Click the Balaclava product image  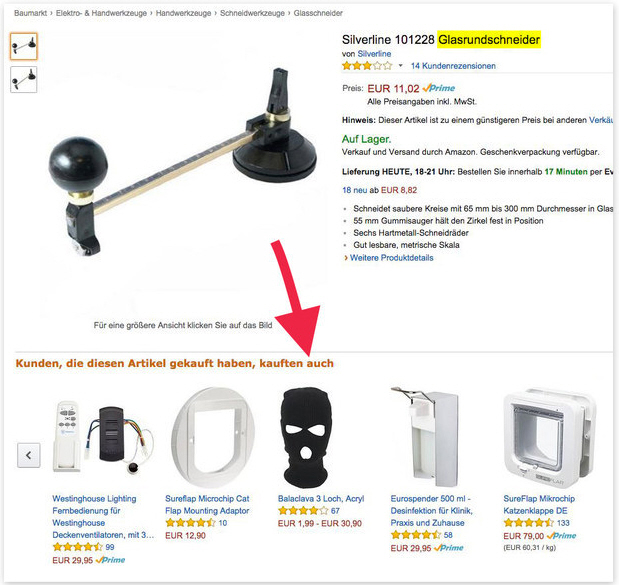coord(306,438)
